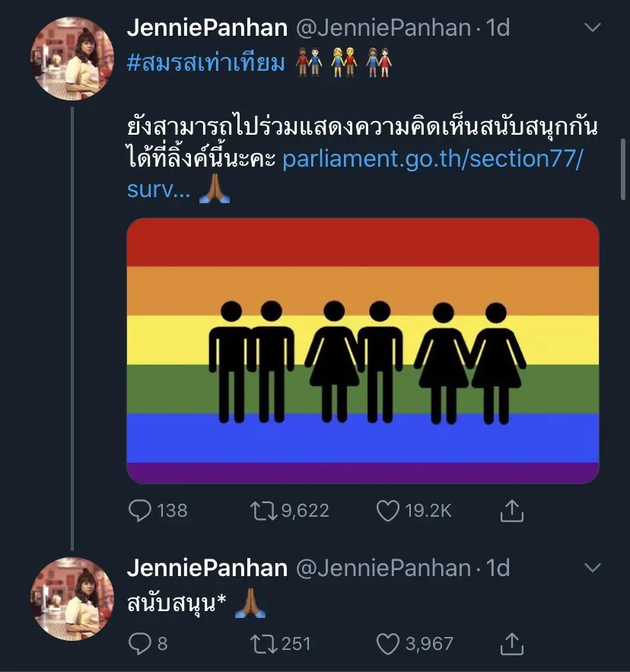This screenshot has width=630, height=672.
Task: Click JenniePanhan's avatar on second tweet
Action: (x=72, y=598)
